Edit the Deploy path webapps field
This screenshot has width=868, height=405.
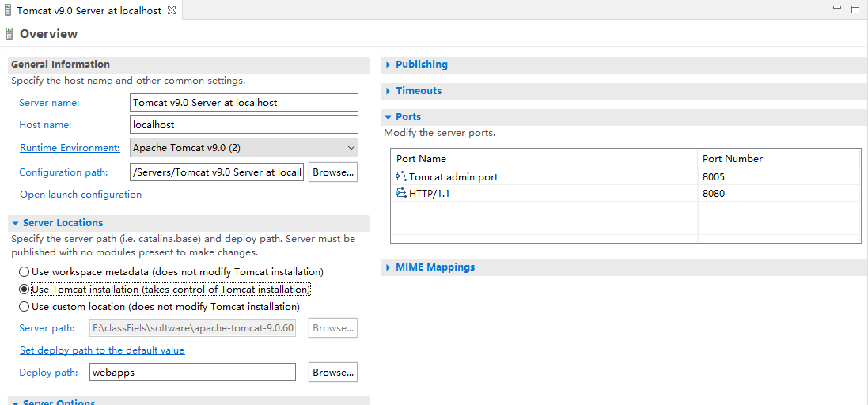point(192,373)
